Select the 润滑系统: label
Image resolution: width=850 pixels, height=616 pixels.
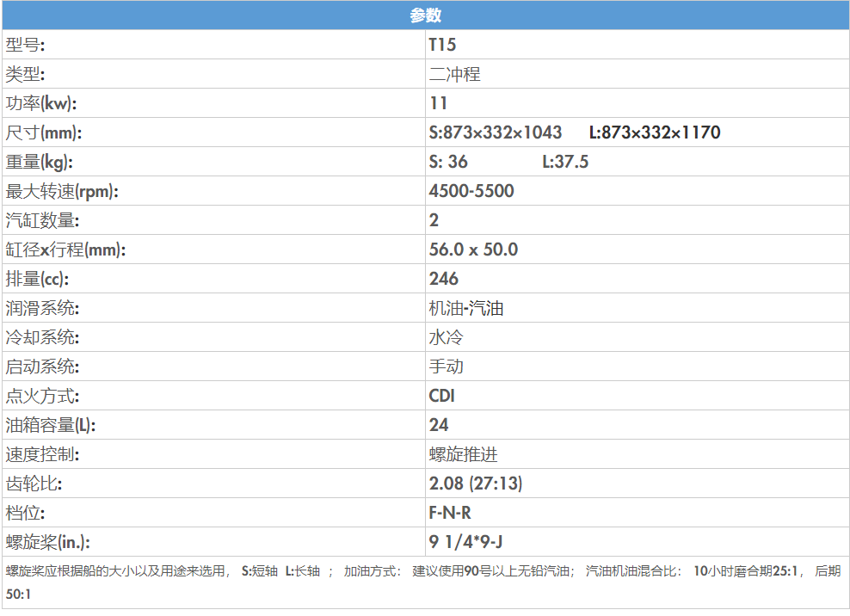coord(42,308)
